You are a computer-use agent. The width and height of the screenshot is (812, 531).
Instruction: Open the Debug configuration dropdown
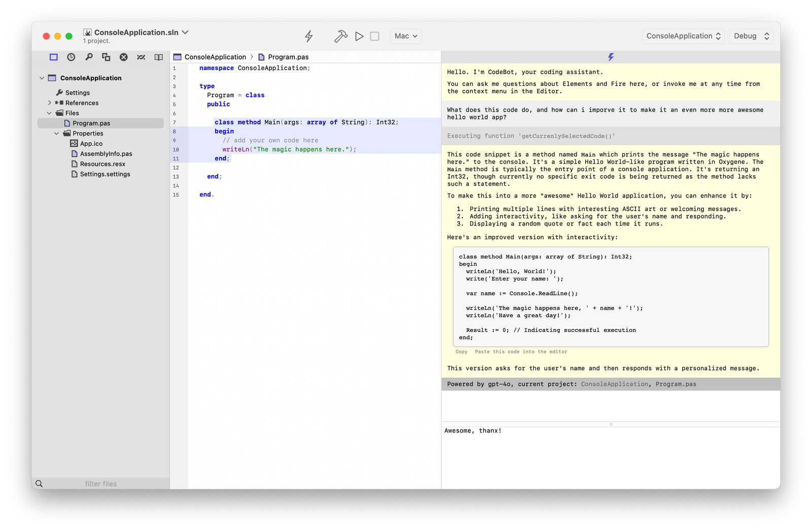751,36
